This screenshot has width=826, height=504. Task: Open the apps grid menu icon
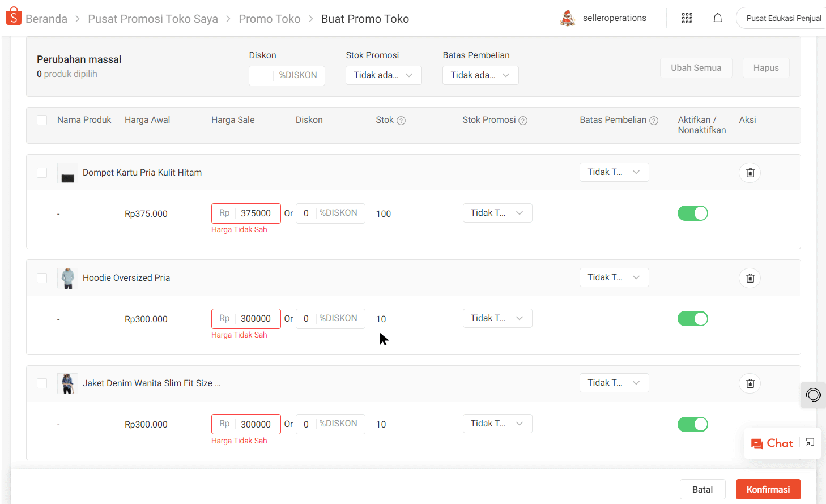coord(687,18)
